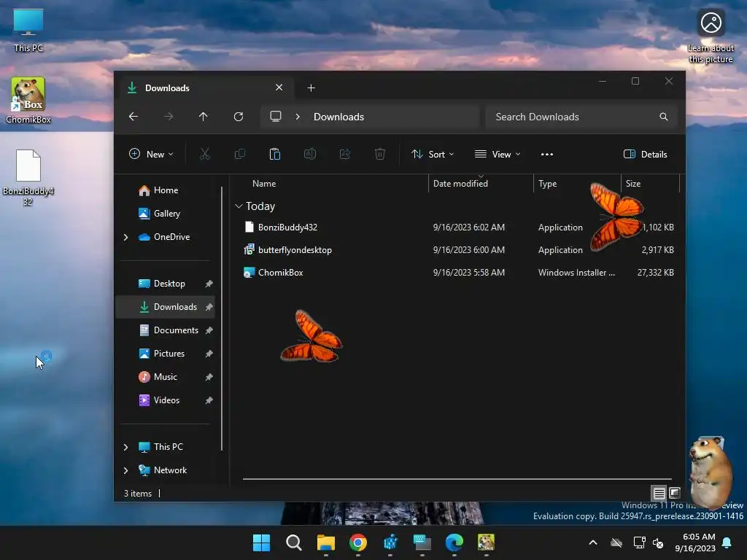Show hidden system tray icons
Screen dimensions: 747x560
click(593, 542)
